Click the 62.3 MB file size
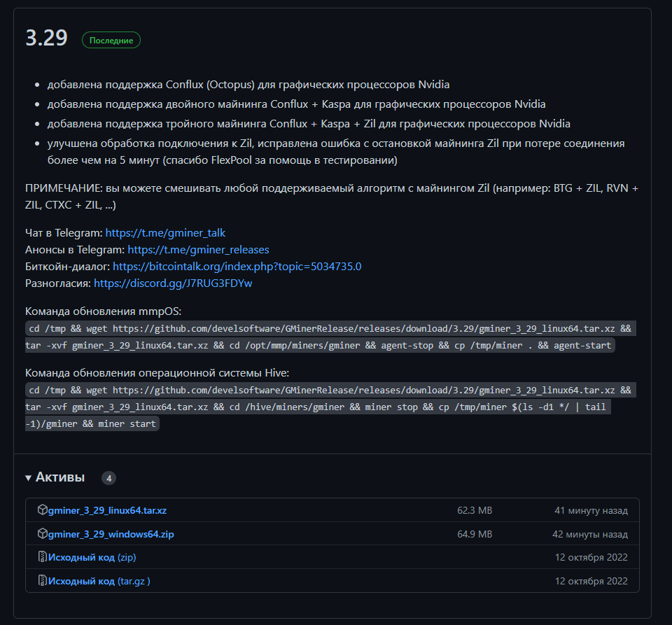This screenshot has width=672, height=625. point(475,510)
